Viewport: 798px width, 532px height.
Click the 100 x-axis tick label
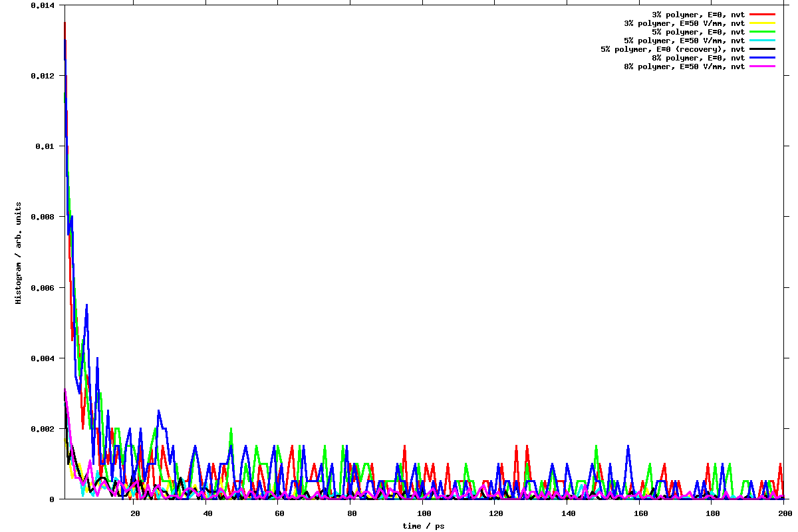(424, 513)
